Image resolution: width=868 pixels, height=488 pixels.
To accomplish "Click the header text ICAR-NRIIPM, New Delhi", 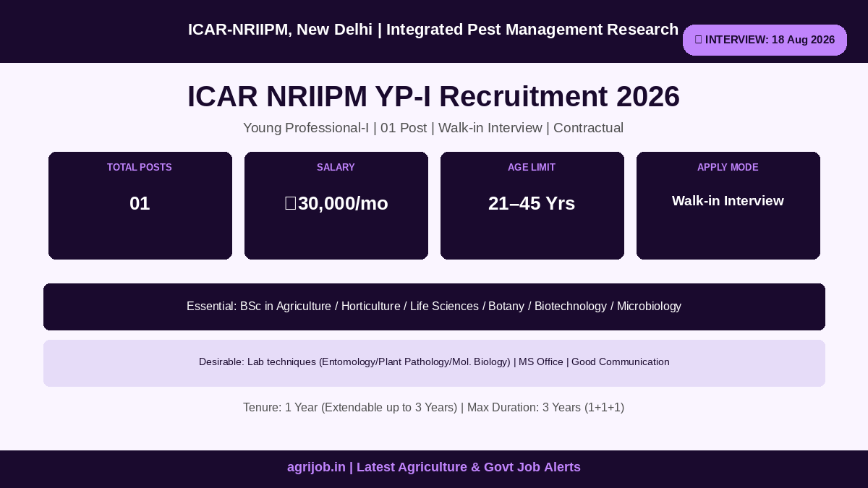I will click(280, 30).
